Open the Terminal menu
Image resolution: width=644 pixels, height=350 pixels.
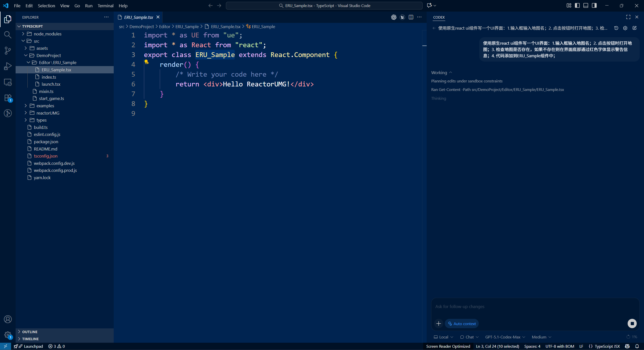(x=105, y=6)
